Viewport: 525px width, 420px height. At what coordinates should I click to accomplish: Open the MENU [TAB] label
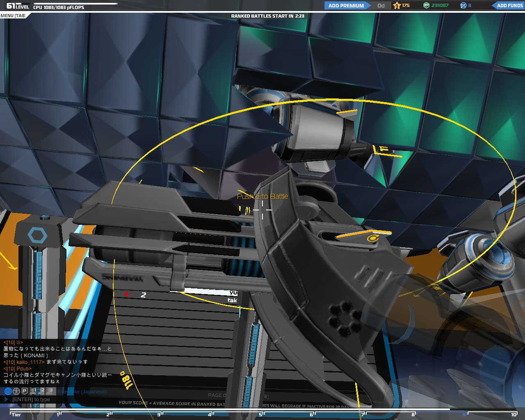pyautogui.click(x=13, y=16)
